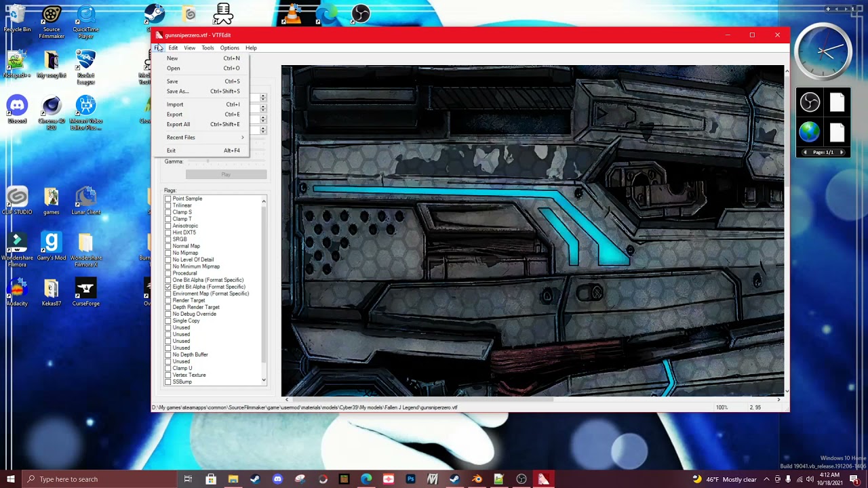868x488 pixels.
Task: Switch to VTFEdit taskbar icon
Action: click(x=543, y=479)
